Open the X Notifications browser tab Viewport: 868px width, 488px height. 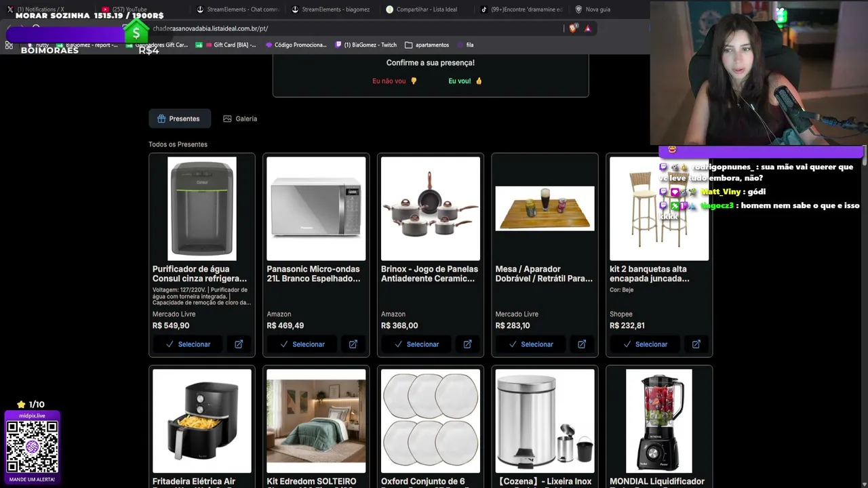pos(41,9)
